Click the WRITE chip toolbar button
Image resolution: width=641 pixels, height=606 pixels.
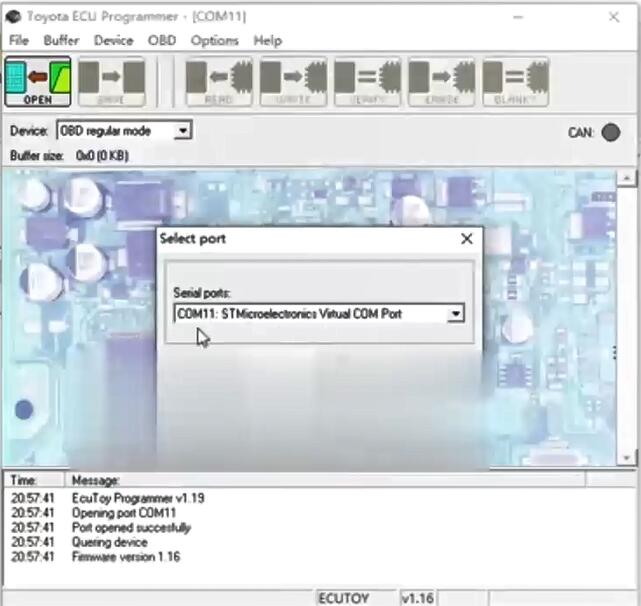pyautogui.click(x=293, y=82)
